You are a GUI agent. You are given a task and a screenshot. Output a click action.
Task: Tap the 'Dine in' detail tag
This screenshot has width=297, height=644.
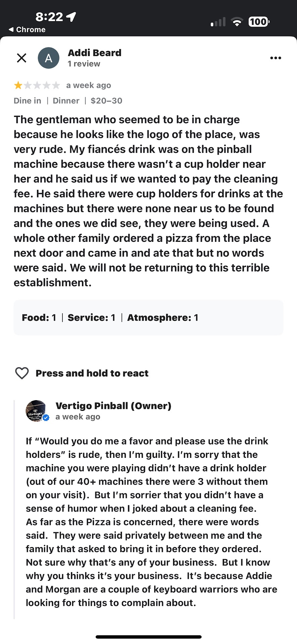pos(27,101)
